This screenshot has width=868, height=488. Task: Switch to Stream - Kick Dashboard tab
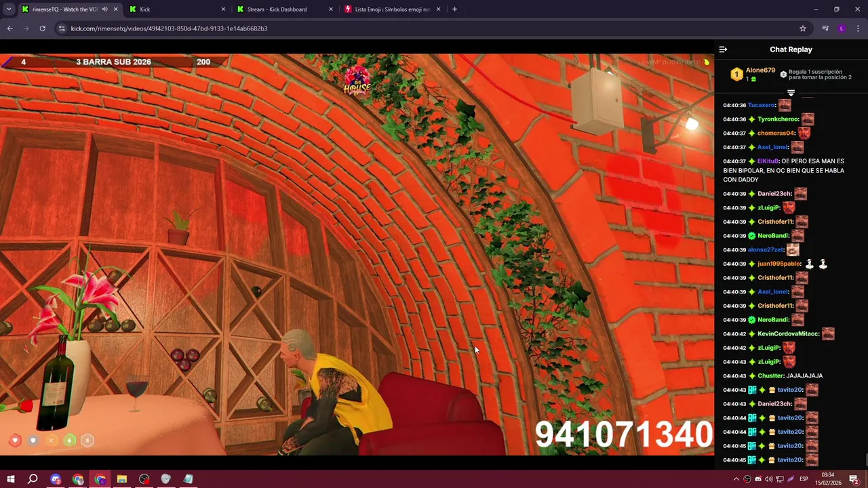(x=285, y=9)
